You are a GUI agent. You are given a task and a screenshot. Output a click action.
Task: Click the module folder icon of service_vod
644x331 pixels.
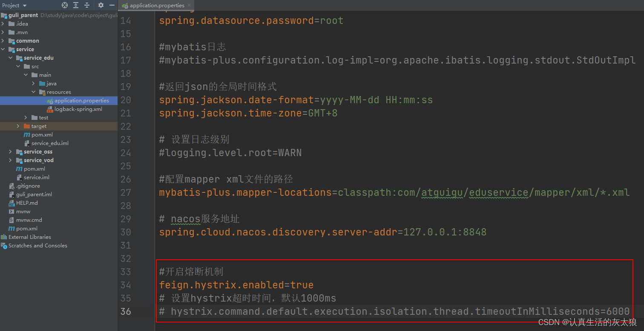tap(19, 160)
